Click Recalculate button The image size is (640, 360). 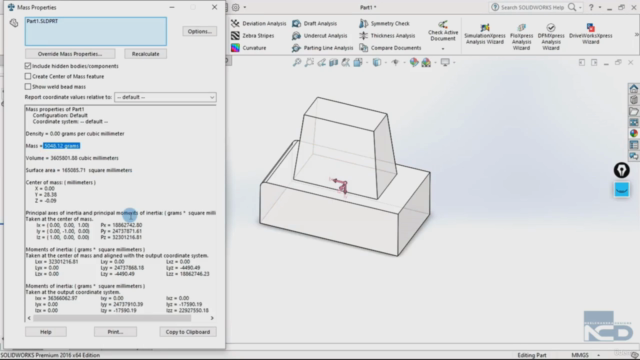145,54
